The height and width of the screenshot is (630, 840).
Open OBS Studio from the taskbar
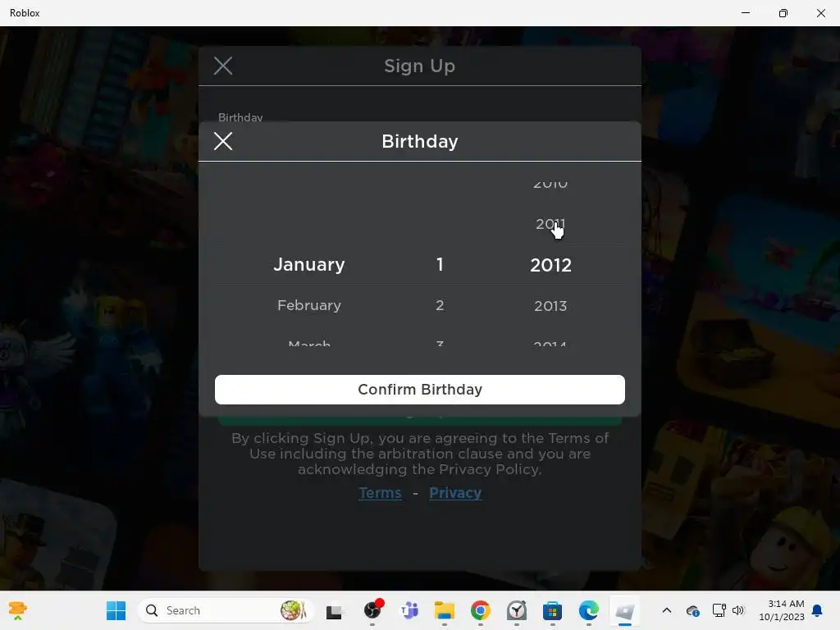pos(372,610)
